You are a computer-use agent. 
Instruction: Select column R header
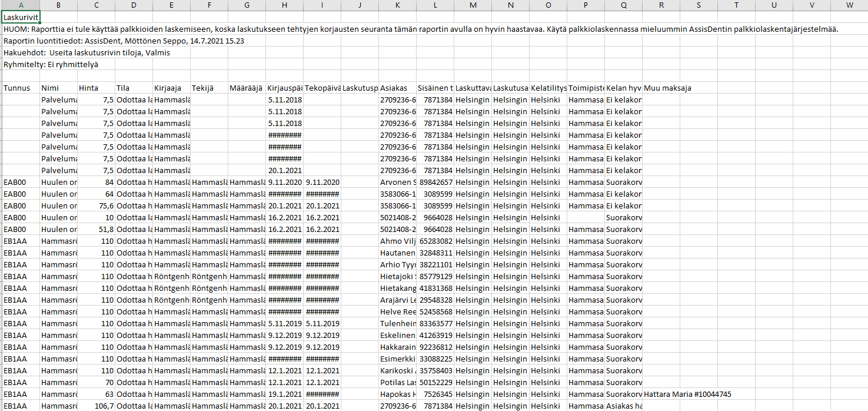pyautogui.click(x=661, y=5)
